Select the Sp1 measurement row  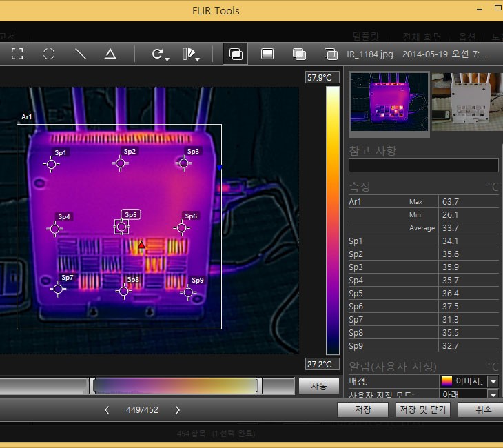tap(424, 241)
